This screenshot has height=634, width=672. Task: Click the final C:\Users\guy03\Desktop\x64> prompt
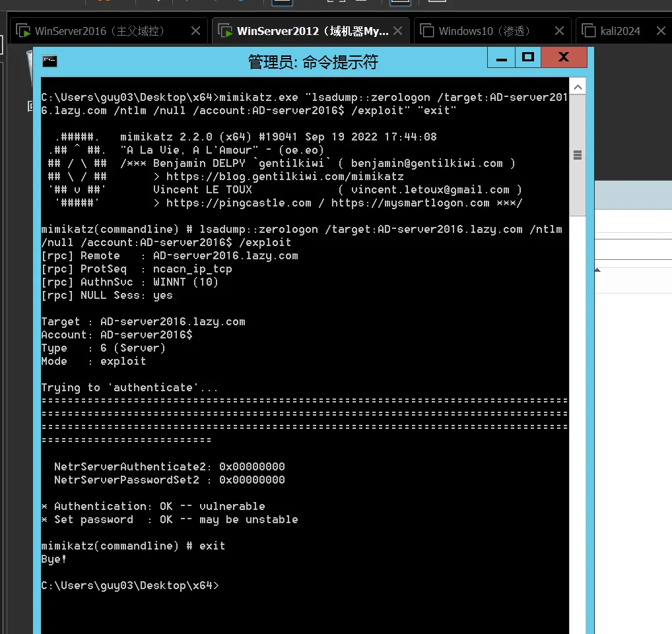click(130, 586)
